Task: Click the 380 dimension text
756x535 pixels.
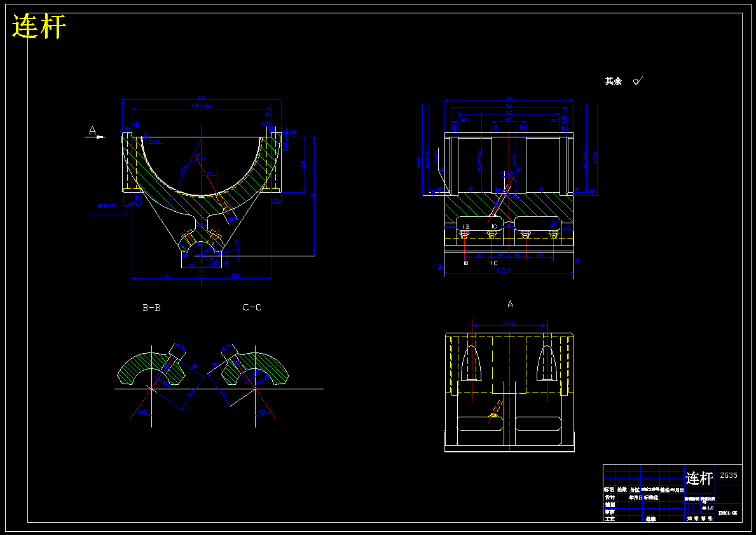Action: pyautogui.click(x=509, y=323)
